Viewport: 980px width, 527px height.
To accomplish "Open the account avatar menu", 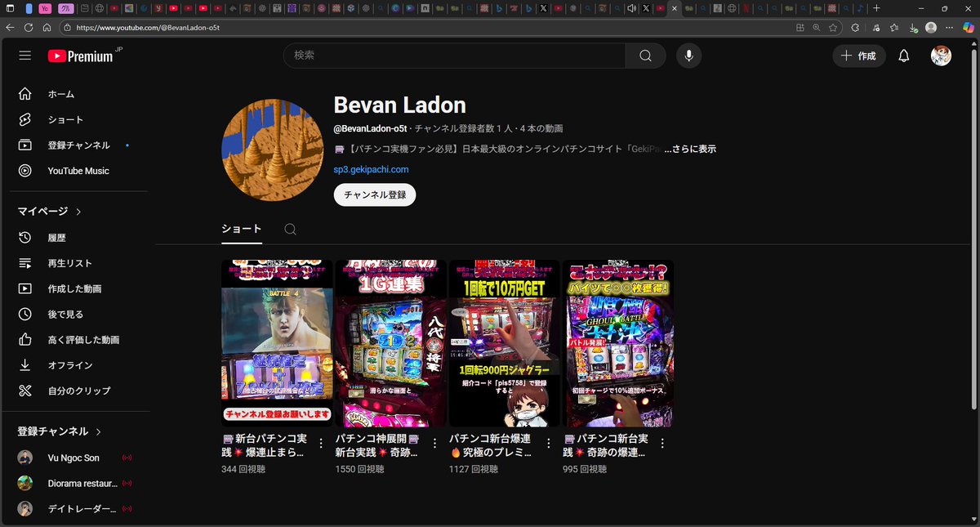I will pyautogui.click(x=941, y=56).
